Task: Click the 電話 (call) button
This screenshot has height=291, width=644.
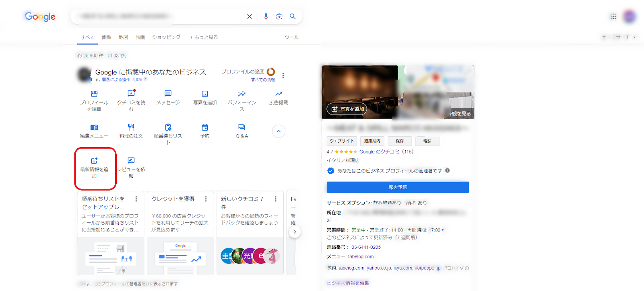Action: [x=427, y=141]
